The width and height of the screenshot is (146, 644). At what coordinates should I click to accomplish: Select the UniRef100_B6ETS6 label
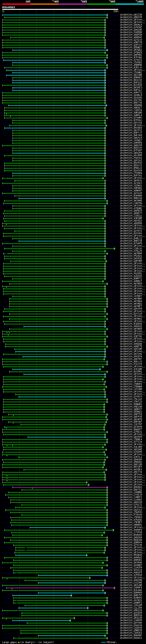(x=131, y=103)
